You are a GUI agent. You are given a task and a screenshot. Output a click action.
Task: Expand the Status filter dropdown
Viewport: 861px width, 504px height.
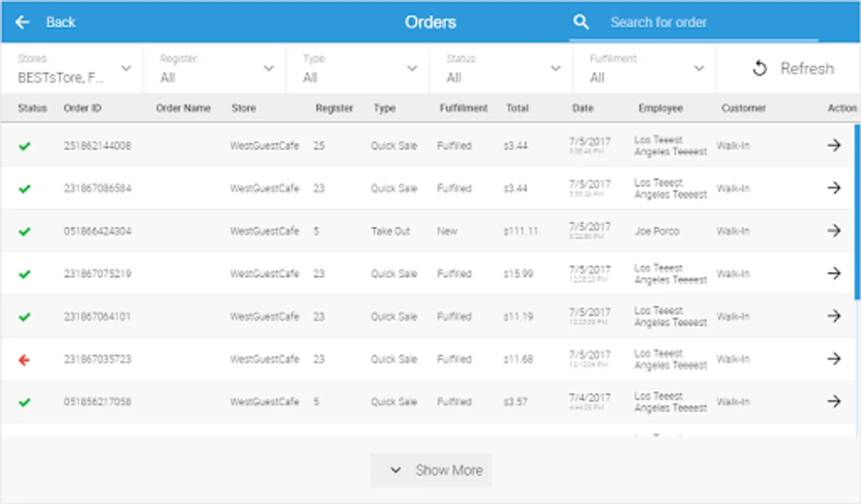(x=556, y=68)
